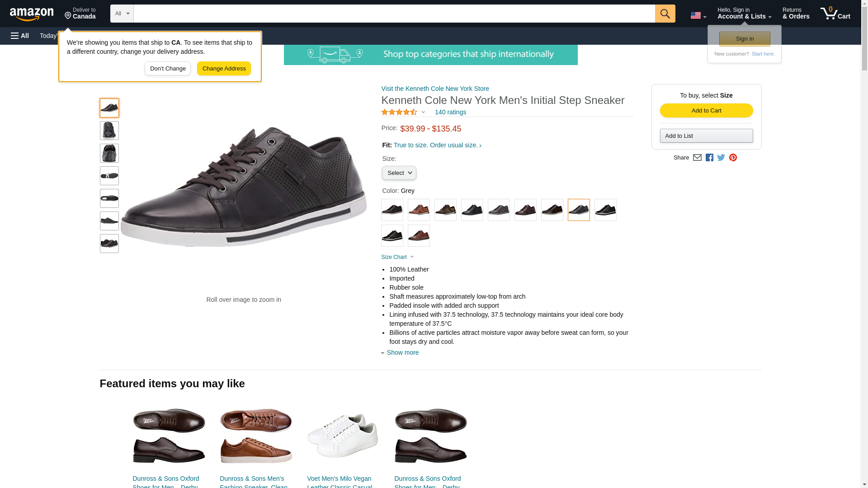The width and height of the screenshot is (868, 488).
Task: Open the 140 ratings link
Action: 450,112
